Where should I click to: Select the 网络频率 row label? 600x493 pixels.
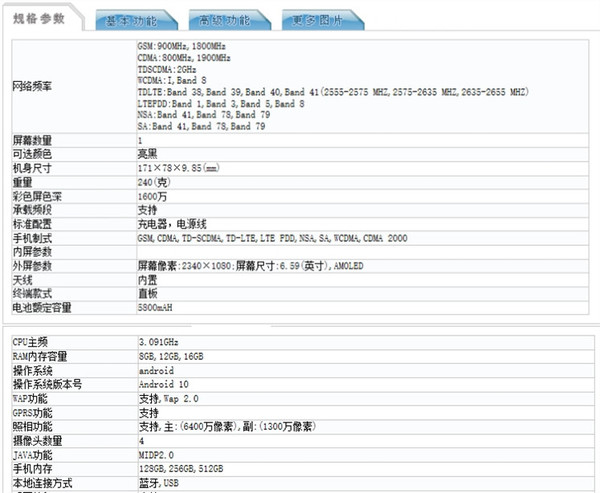pos(32,86)
